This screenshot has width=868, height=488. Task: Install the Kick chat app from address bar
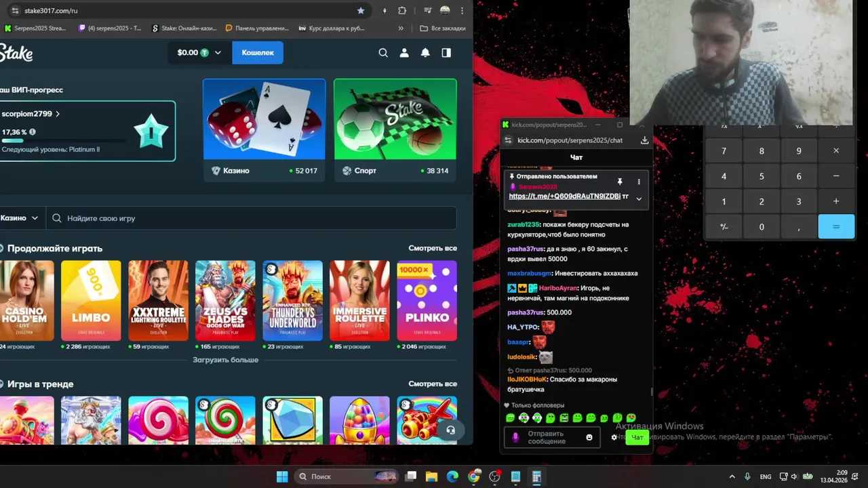[644, 140]
